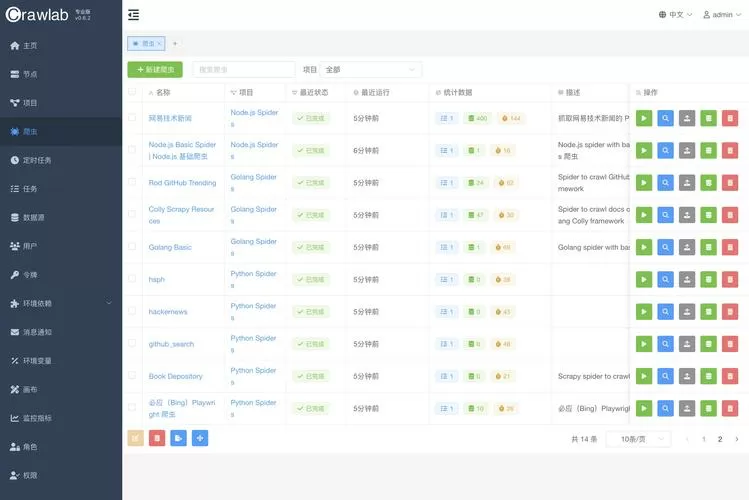This screenshot has width=749, height=500.
Task: Close the 爬虫 spiders tab
Action: (160, 43)
